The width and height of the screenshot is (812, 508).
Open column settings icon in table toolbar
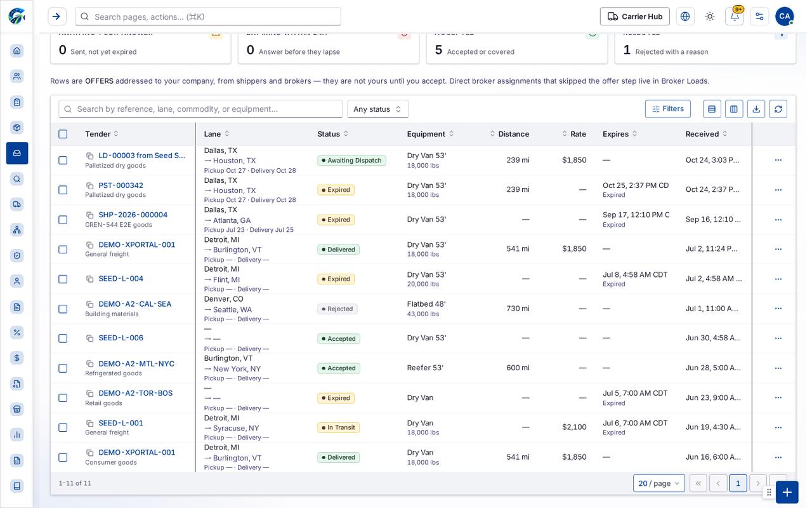click(734, 109)
